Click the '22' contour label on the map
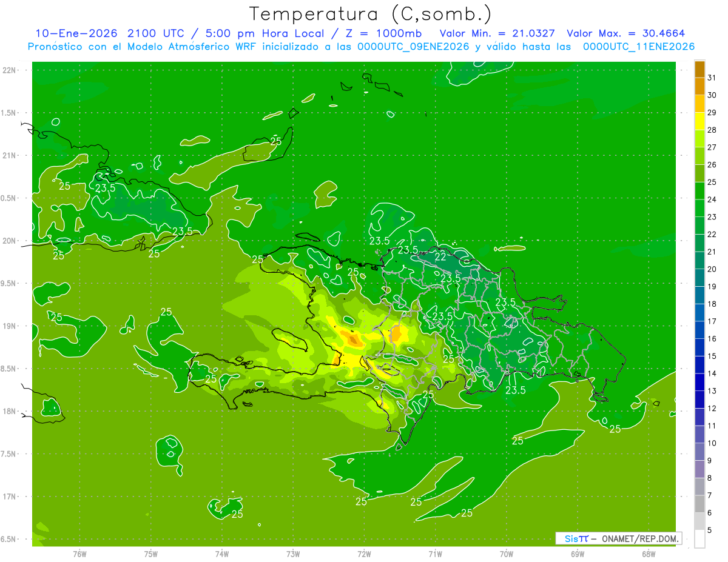728x562 pixels. coord(441,257)
